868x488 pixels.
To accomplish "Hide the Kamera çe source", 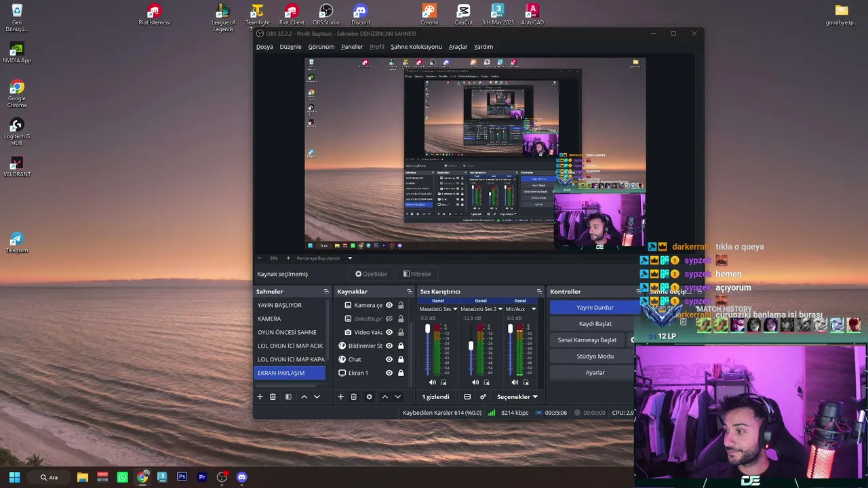I will click(x=389, y=305).
